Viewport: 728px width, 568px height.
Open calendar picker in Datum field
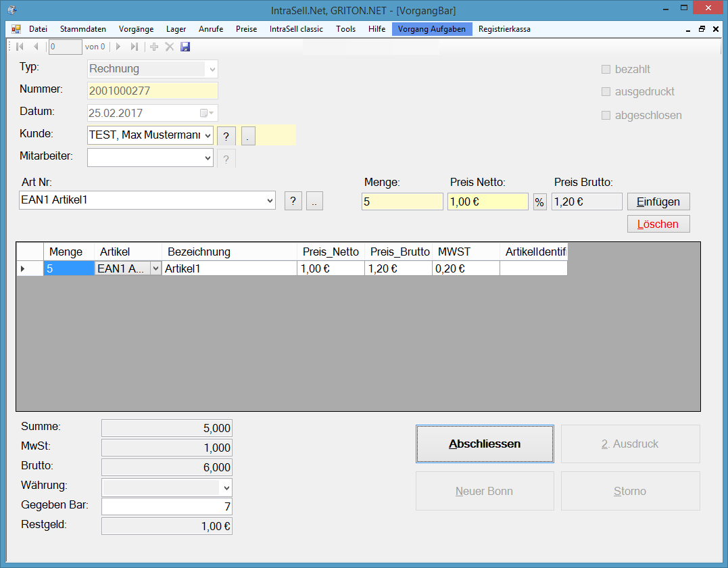pos(207,113)
